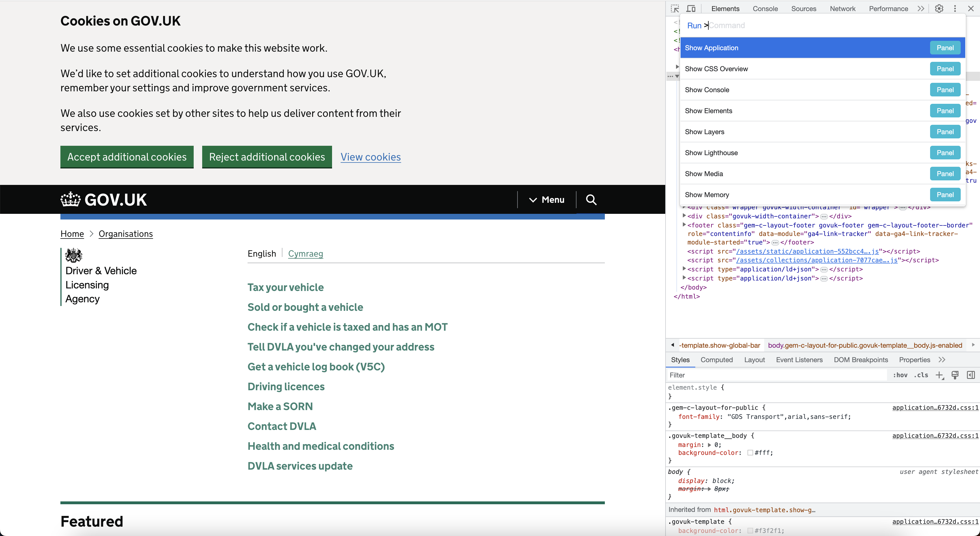The height and width of the screenshot is (536, 980).
Task: Go to the Home breadcrumb link
Action: click(x=72, y=234)
